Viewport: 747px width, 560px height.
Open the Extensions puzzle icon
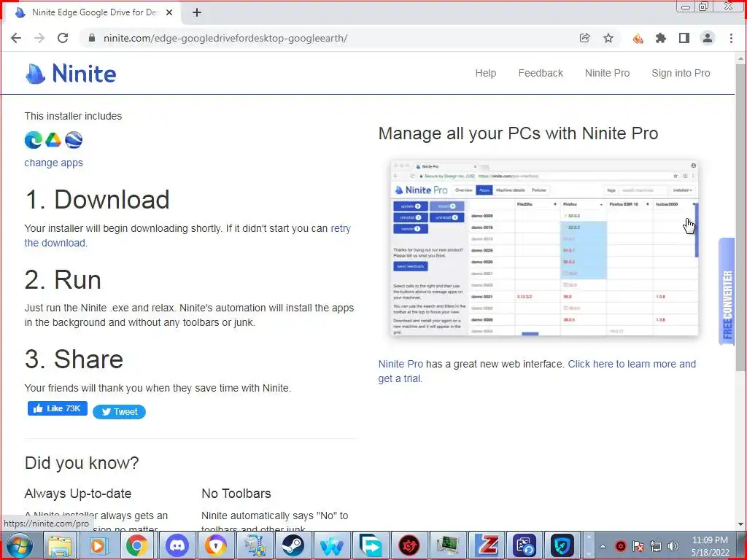coord(661,38)
